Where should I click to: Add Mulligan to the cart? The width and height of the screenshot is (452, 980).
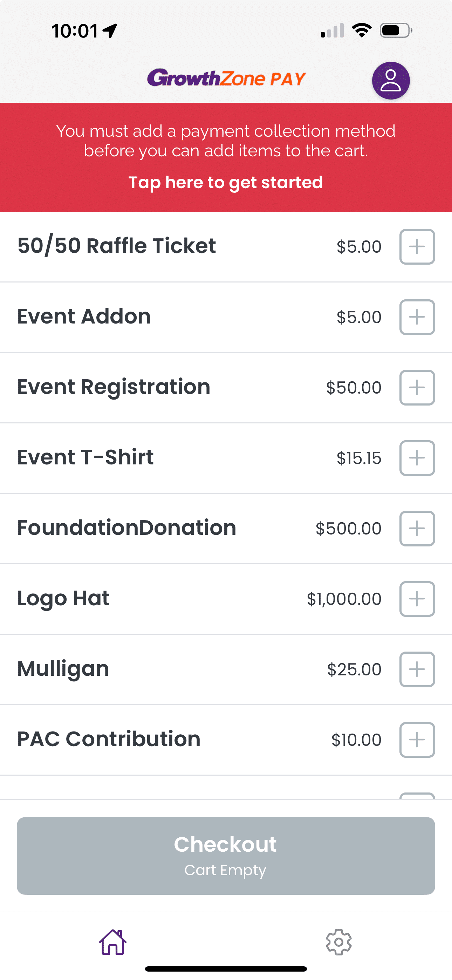coord(417,669)
